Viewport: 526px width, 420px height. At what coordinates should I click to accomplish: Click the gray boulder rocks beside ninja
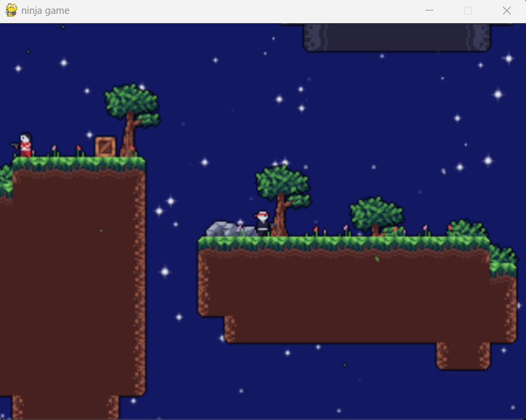tap(231, 228)
